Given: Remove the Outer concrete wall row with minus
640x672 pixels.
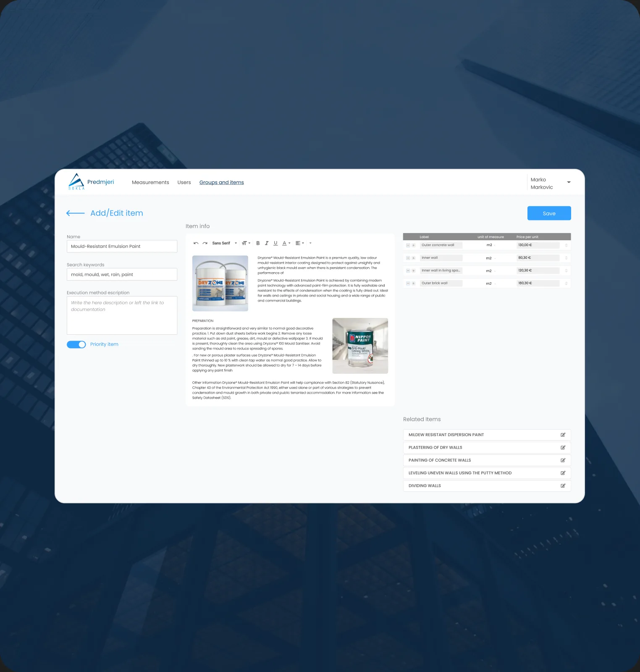Looking at the screenshot, I should [408, 245].
